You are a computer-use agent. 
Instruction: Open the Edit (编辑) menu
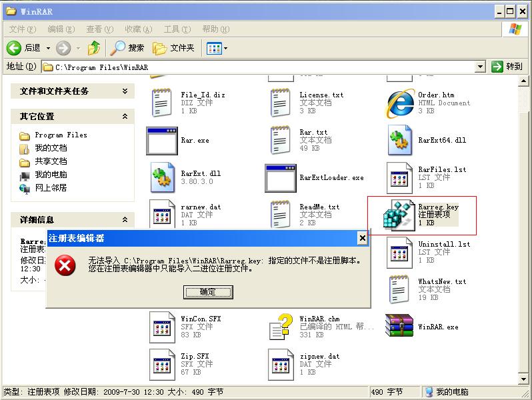coord(61,29)
